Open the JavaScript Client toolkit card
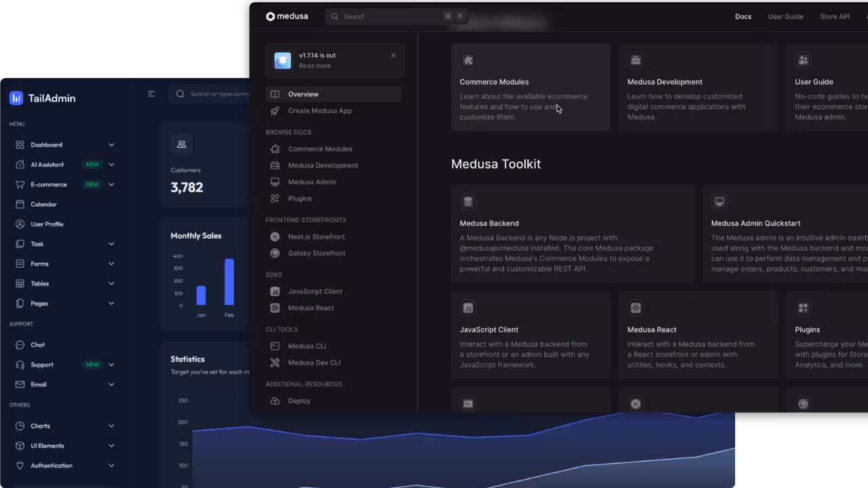This screenshot has width=868, height=488. coord(530,335)
